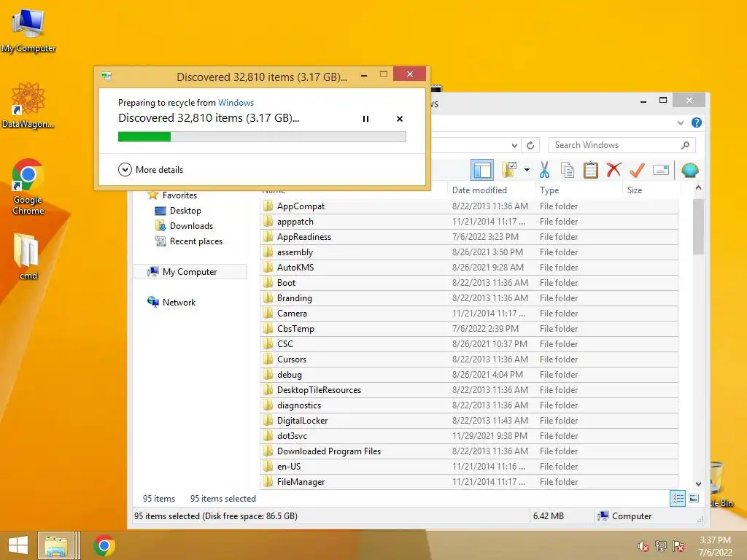The image size is (747, 560).
Task: Sort by Type column header
Action: [549, 190]
